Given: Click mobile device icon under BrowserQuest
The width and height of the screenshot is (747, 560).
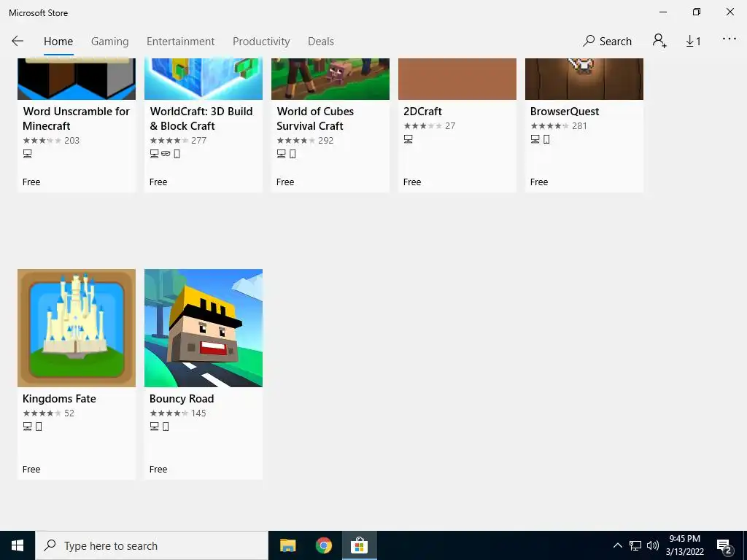Looking at the screenshot, I should 546,139.
